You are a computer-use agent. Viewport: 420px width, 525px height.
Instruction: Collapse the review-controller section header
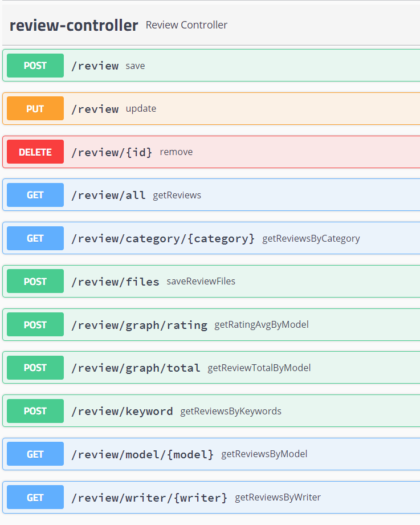pyautogui.click(x=73, y=25)
